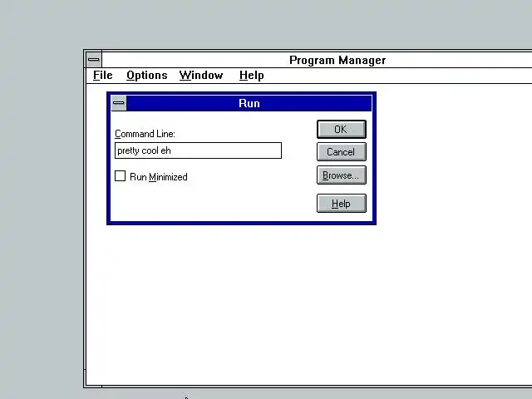Image resolution: width=532 pixels, height=399 pixels.
Task: Dismiss the dialog with Cancel
Action: 342,151
